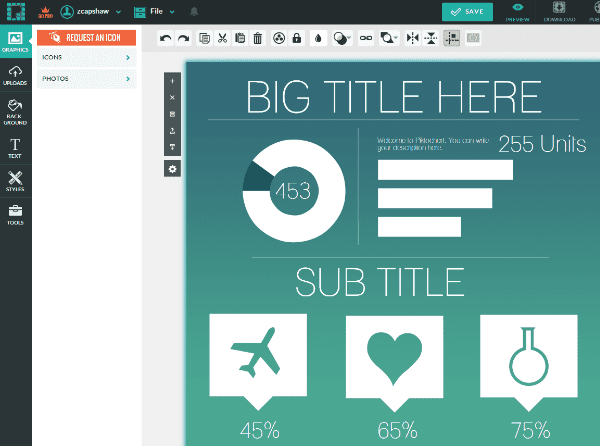Click the delete block X icon
600x446 pixels.
[x=172, y=98]
